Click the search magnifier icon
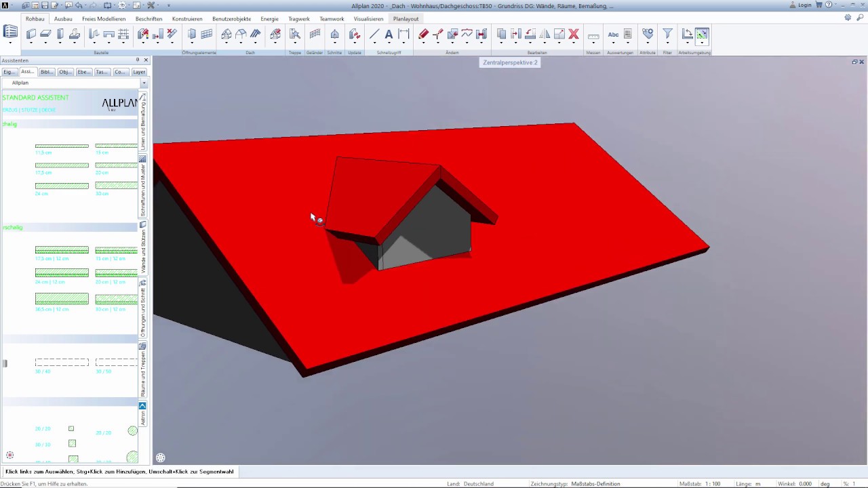This screenshot has height=488, width=868. [x=860, y=18]
